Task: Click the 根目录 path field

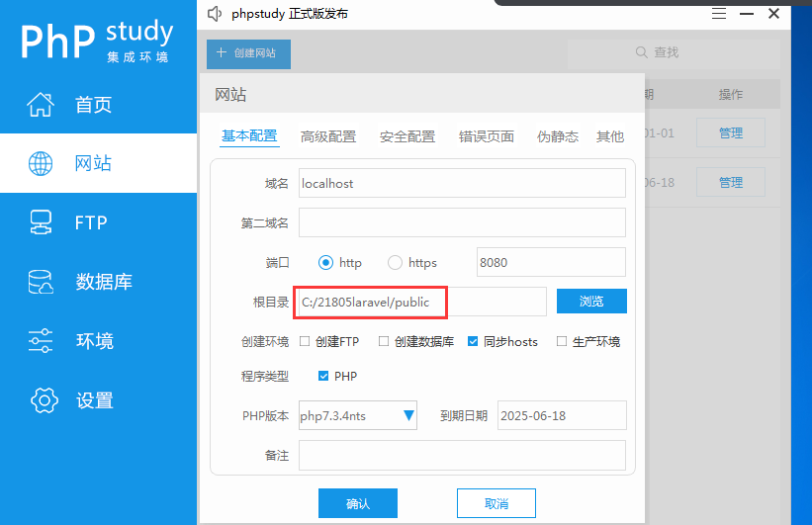Action: pos(421,302)
